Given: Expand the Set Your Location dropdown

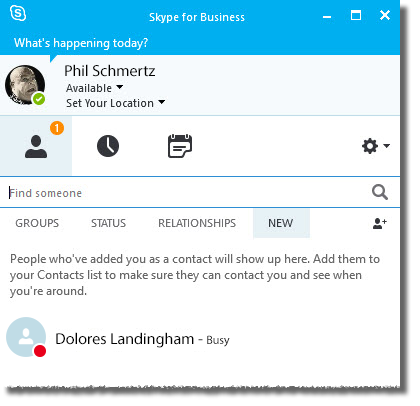Looking at the screenshot, I should click(115, 103).
